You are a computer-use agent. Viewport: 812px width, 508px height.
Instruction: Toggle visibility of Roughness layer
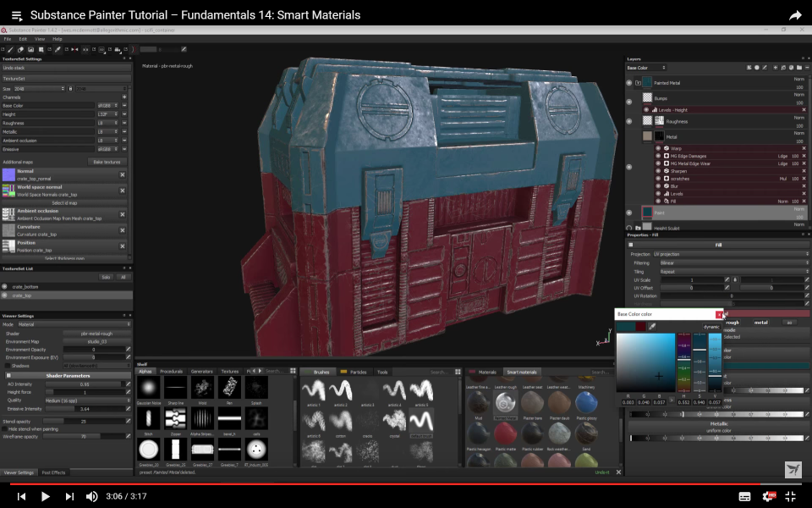629,121
